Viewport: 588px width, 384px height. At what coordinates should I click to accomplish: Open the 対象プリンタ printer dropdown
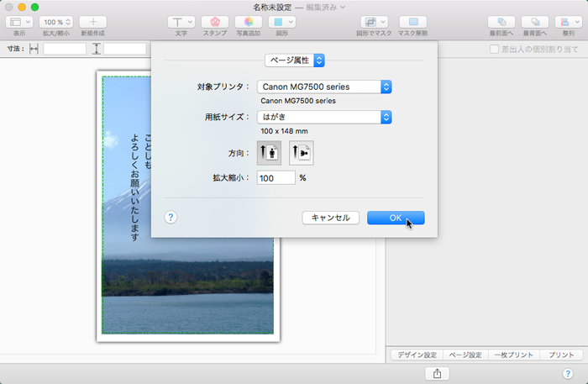[324, 86]
